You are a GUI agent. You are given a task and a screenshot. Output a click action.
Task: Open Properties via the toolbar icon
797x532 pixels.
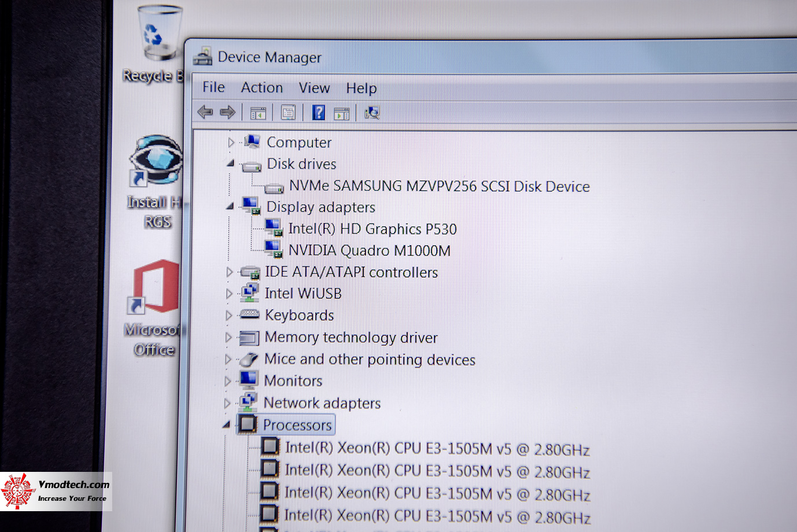click(x=288, y=112)
